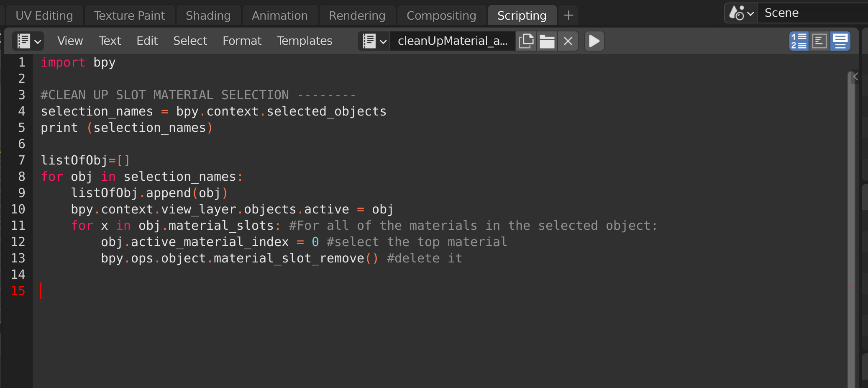Open the Templates menu
This screenshot has width=868, height=388.
[x=304, y=41]
